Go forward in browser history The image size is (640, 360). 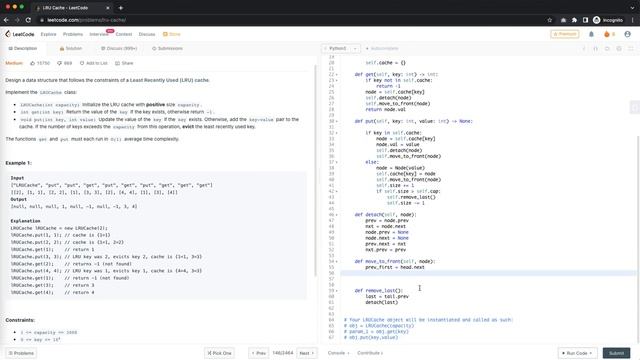point(17,20)
